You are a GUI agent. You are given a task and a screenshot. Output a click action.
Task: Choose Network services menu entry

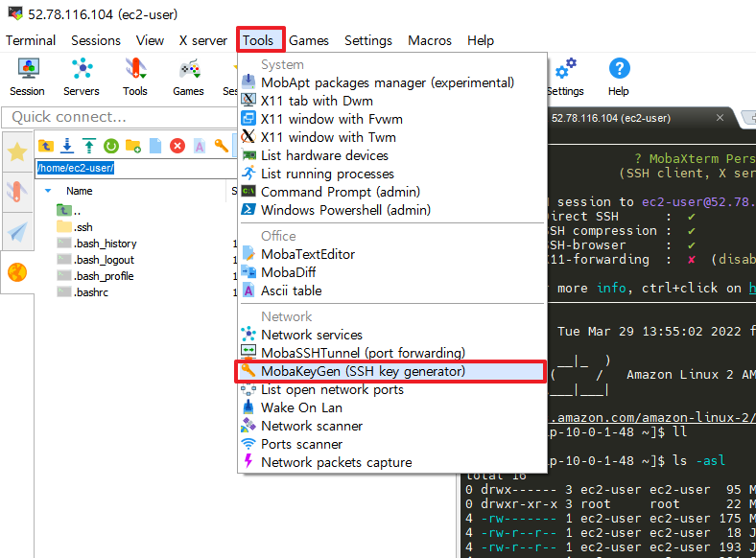tap(391, 335)
